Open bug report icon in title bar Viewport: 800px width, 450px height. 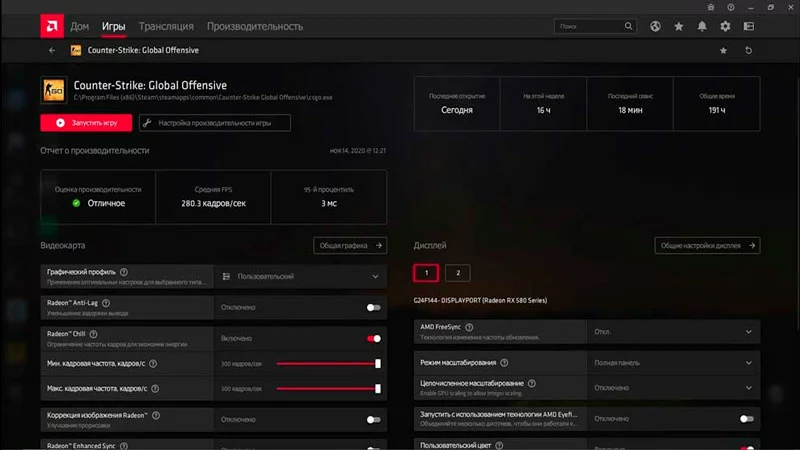click(x=711, y=7)
